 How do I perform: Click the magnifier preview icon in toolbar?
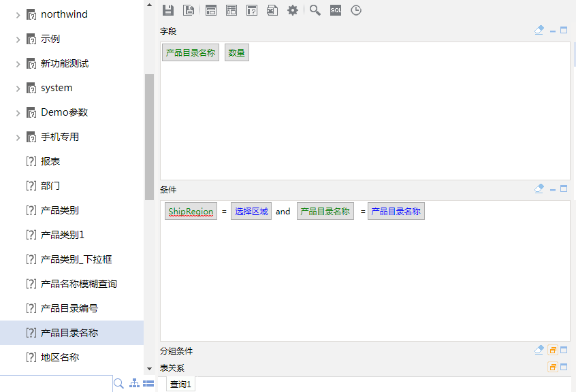(x=315, y=10)
